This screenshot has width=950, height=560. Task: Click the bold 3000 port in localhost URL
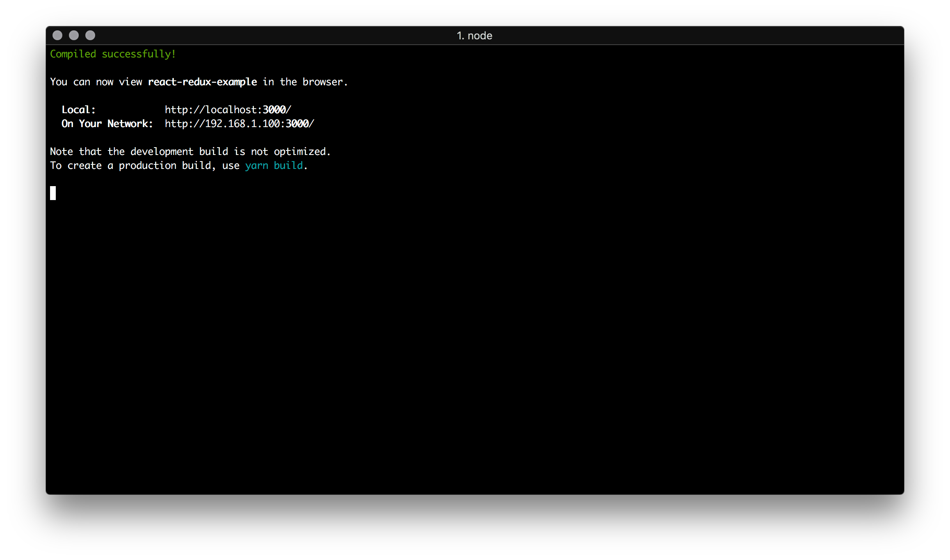click(x=274, y=110)
